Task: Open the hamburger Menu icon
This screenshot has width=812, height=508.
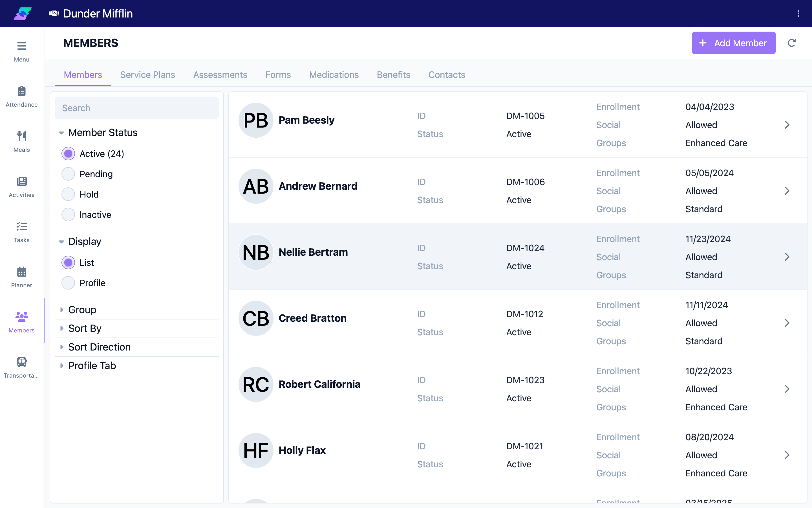Action: point(21,46)
